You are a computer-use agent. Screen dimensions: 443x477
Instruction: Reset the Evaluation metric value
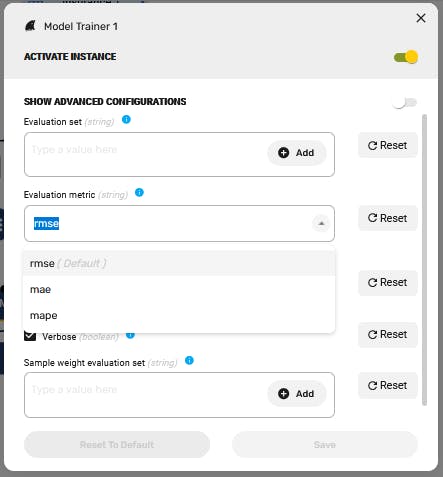[388, 218]
